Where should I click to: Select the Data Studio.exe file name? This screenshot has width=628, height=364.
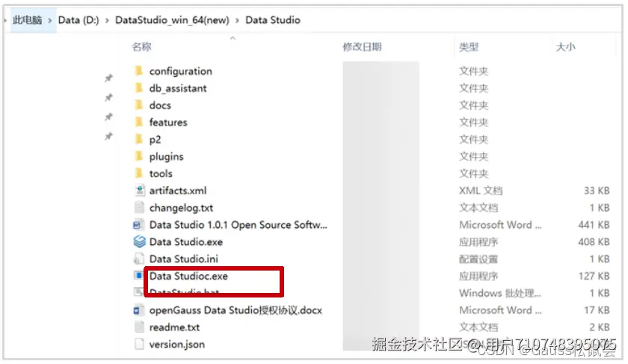[x=186, y=242]
